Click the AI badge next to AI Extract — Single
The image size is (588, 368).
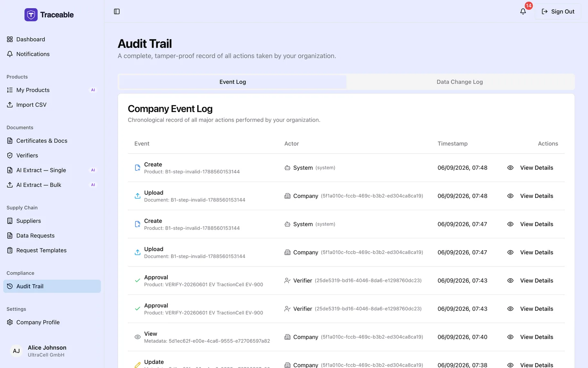(x=93, y=170)
